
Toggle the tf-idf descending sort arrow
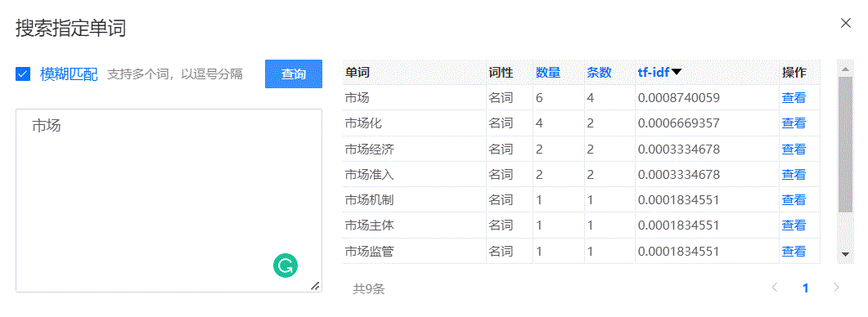click(x=677, y=73)
